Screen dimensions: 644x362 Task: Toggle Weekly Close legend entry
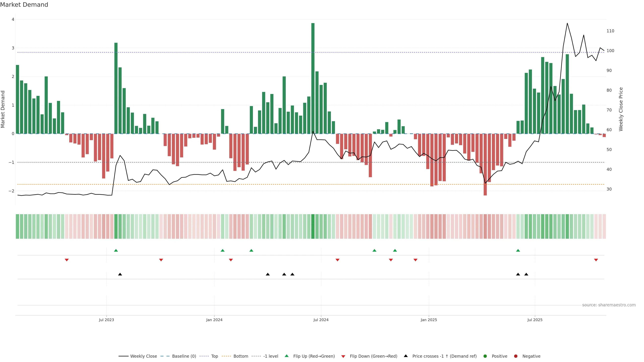(143, 356)
